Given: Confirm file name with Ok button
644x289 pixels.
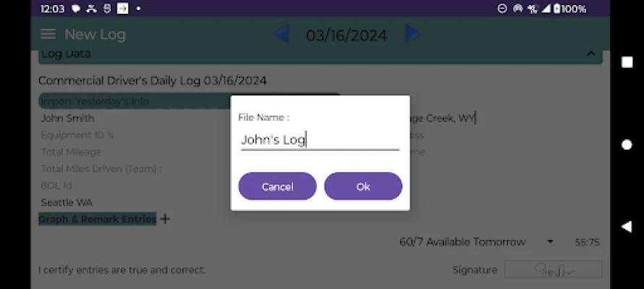Looking at the screenshot, I should click(363, 186).
